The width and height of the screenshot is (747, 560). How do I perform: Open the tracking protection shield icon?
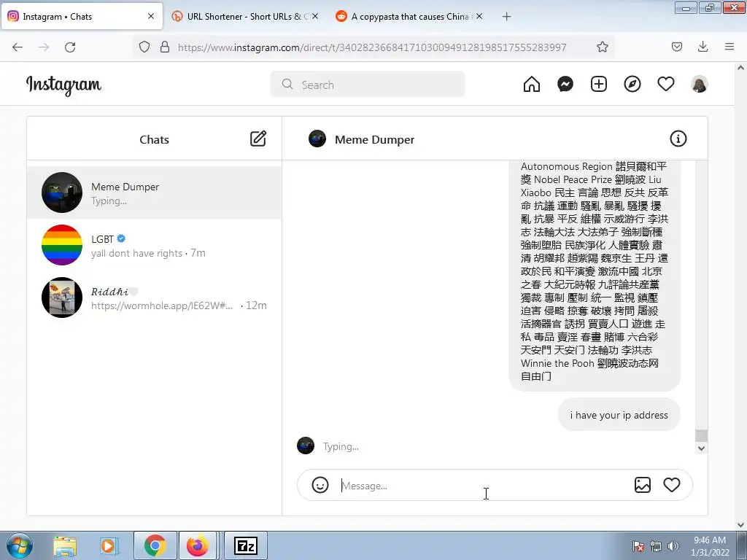coord(144,47)
